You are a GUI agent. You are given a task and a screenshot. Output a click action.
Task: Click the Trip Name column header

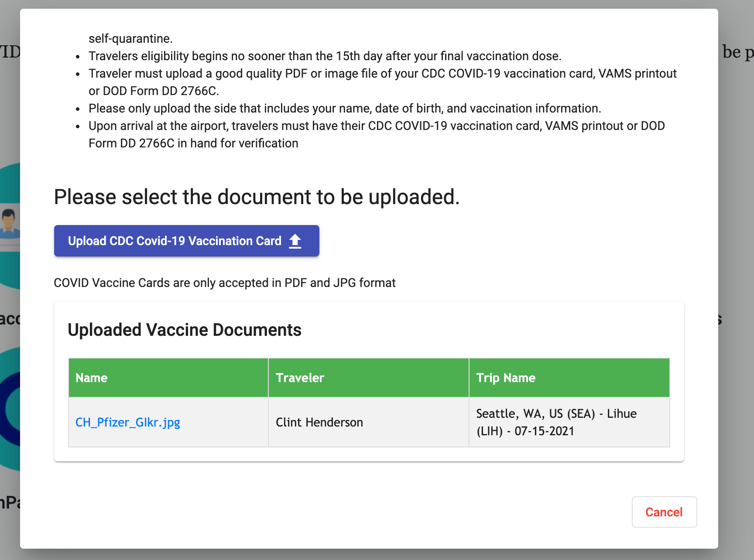click(506, 378)
